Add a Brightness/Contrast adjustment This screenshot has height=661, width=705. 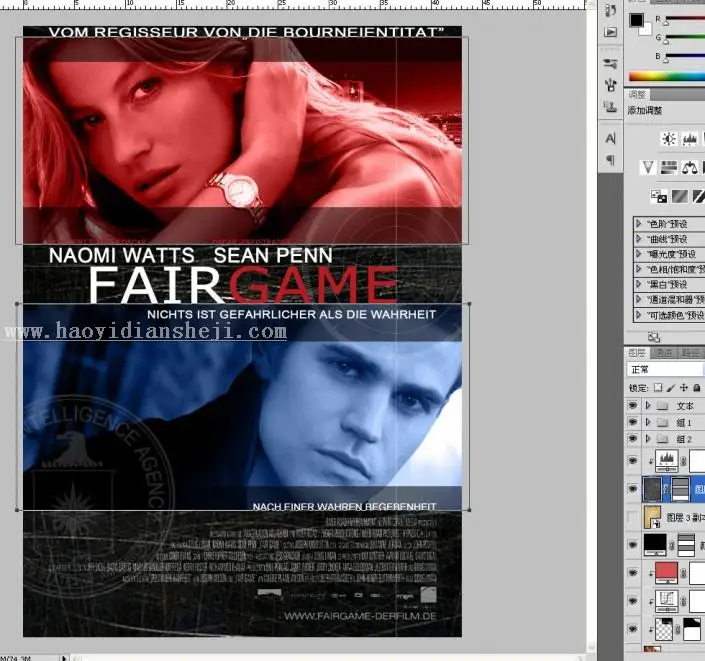669,139
